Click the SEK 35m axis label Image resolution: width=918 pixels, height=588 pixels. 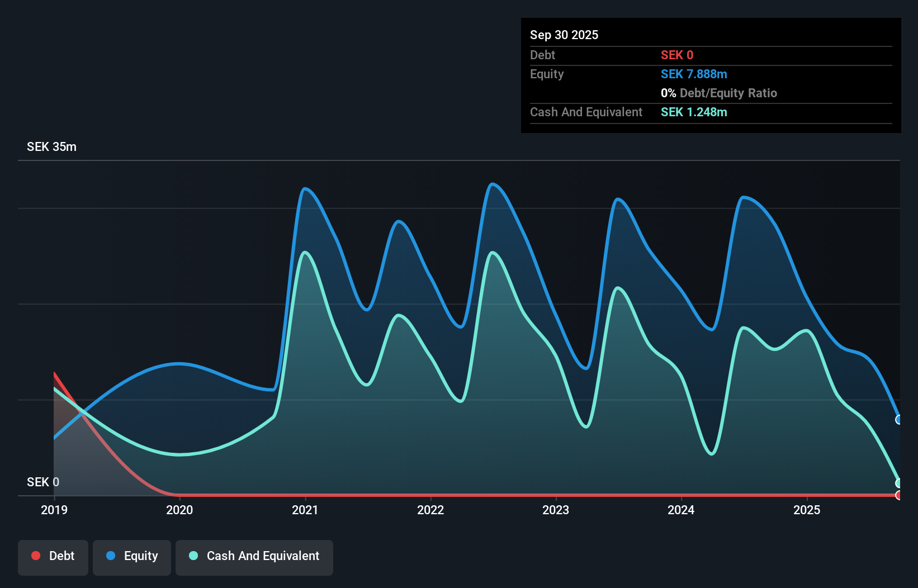[51, 146]
